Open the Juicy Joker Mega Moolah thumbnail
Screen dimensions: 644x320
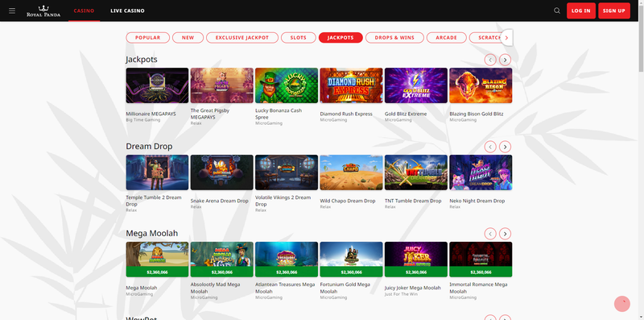pyautogui.click(x=416, y=259)
